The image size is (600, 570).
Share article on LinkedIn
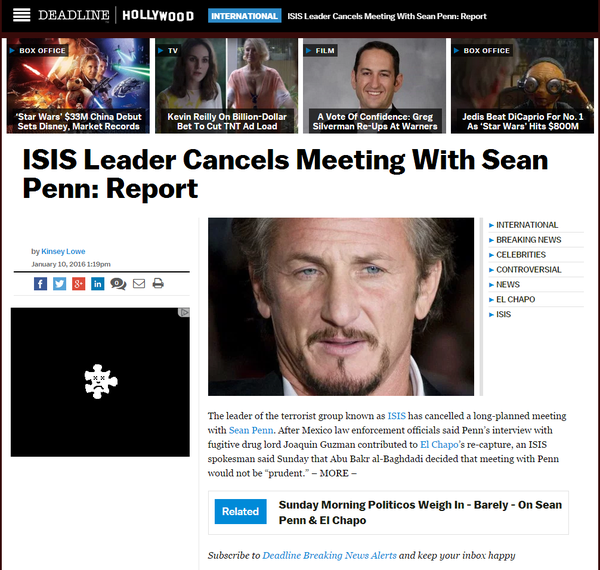click(98, 284)
